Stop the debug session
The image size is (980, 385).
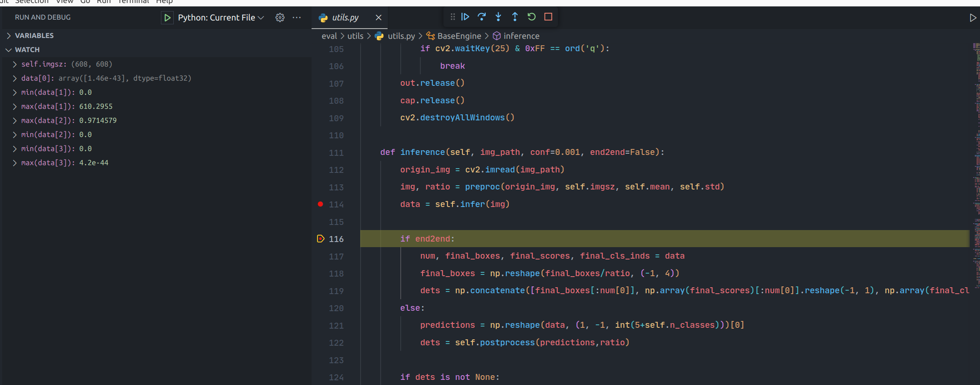coord(548,17)
